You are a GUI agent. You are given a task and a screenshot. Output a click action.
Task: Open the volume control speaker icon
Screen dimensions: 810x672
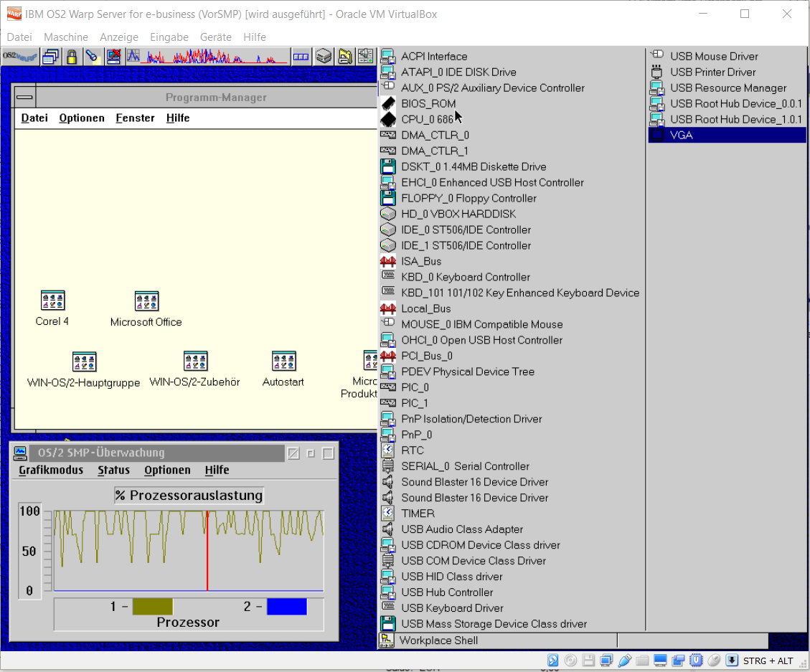pyautogui.click(x=365, y=57)
